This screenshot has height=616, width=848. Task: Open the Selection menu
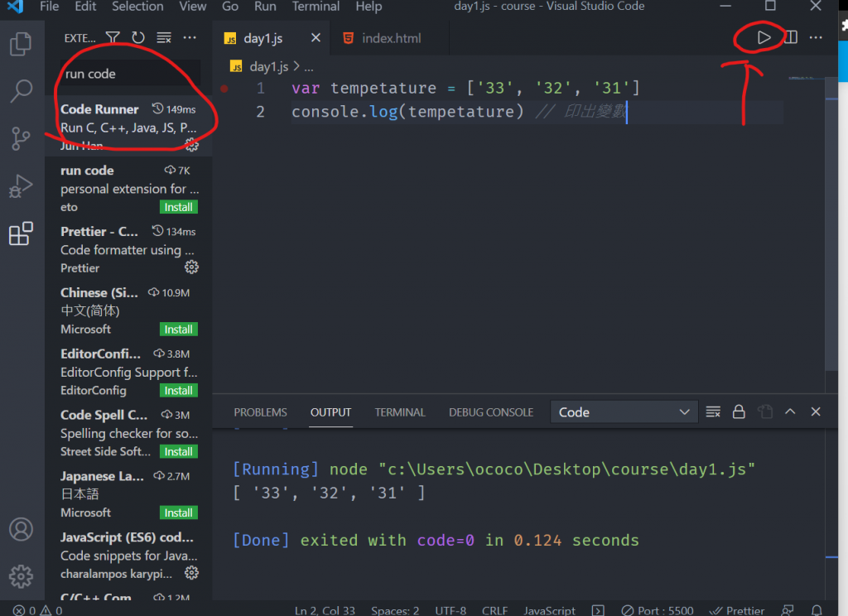[x=137, y=7]
